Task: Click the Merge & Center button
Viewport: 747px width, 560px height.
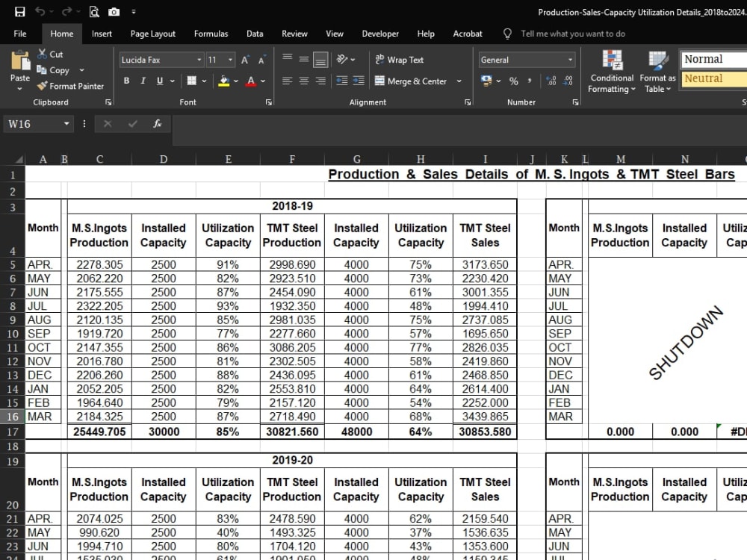Action: [411, 81]
